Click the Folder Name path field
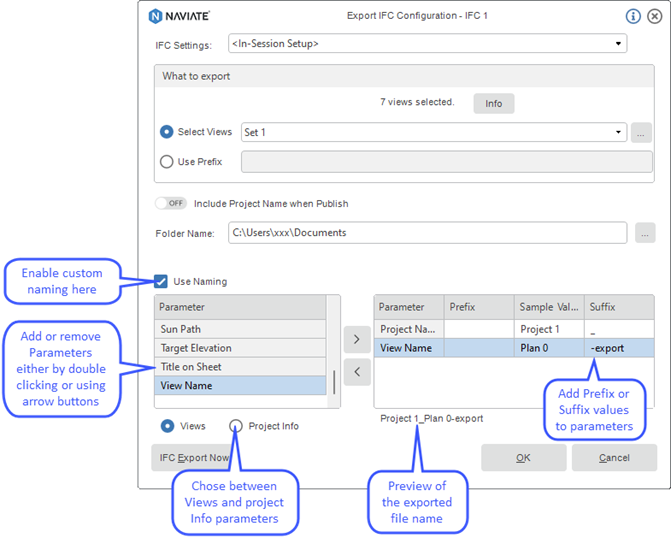Screen dimensions: 671x538 pos(427,233)
